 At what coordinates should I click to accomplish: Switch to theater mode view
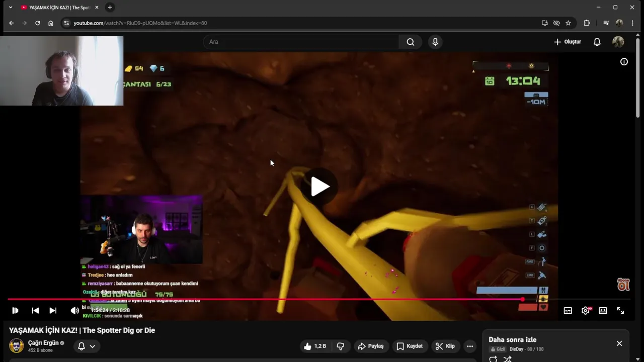pyautogui.click(x=603, y=311)
